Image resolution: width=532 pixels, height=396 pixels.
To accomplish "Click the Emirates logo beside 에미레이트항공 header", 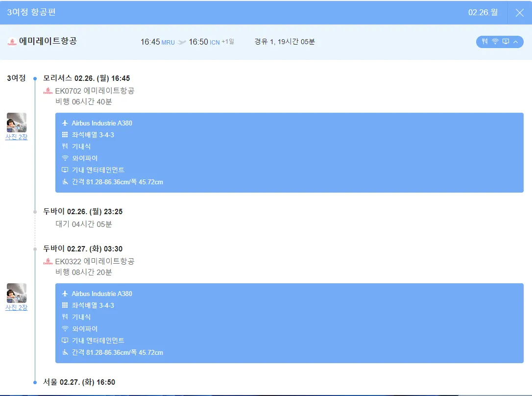I will pos(12,42).
